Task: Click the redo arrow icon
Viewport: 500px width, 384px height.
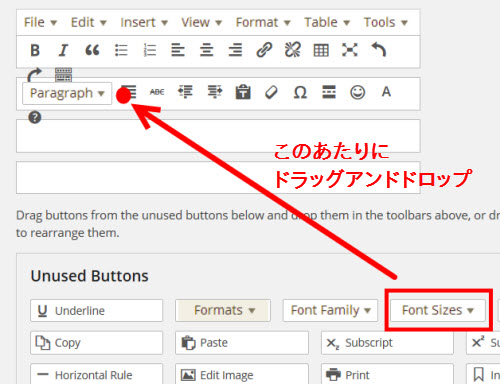Action: [34, 75]
